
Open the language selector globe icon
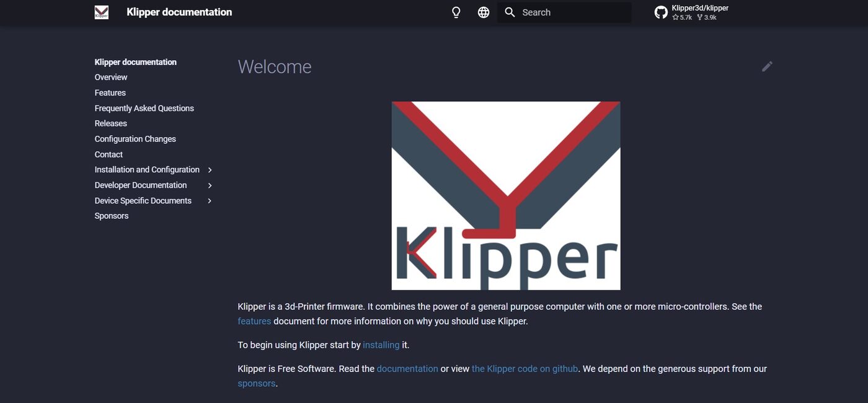484,12
